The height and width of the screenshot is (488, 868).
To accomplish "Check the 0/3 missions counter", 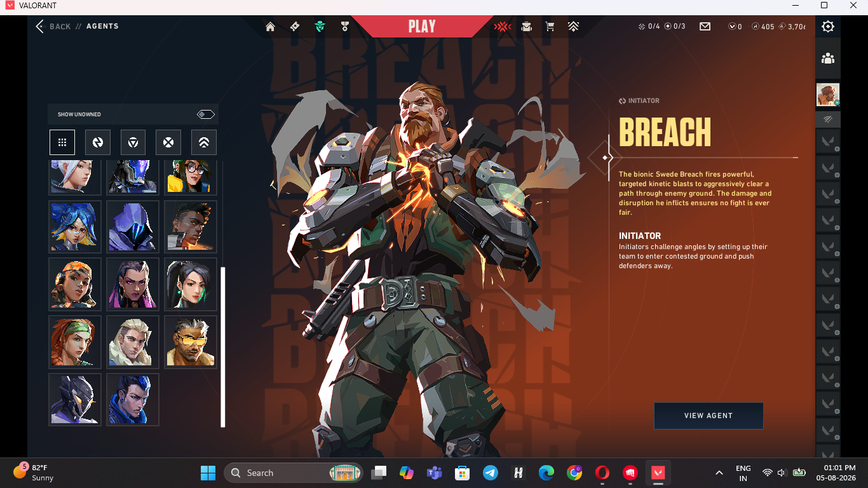I will click(675, 27).
